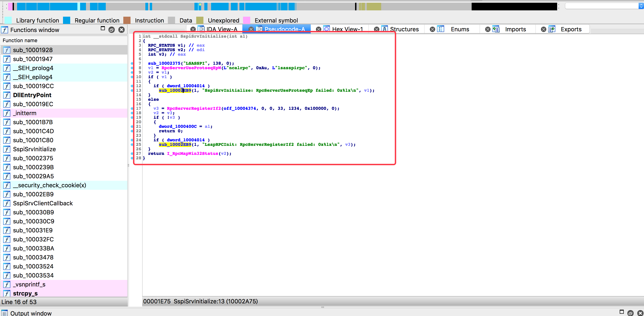Image resolution: width=644 pixels, height=316 pixels.
Task: Click the Function name column header
Action: point(20,40)
